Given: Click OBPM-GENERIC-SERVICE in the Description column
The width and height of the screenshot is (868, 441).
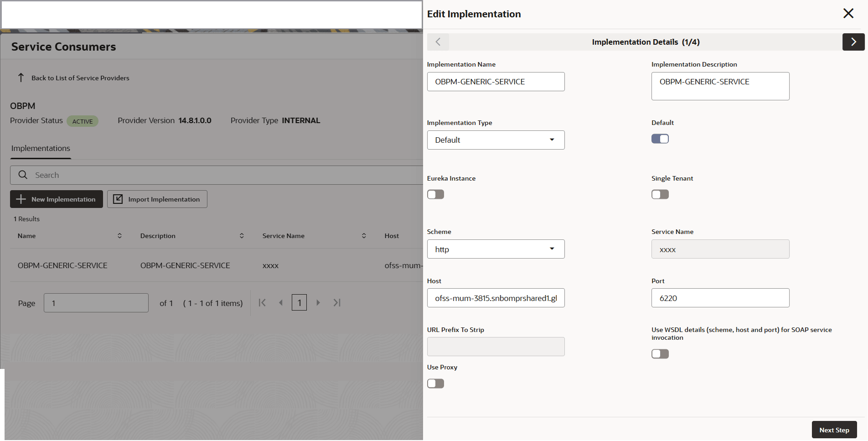Looking at the screenshot, I should point(185,265).
